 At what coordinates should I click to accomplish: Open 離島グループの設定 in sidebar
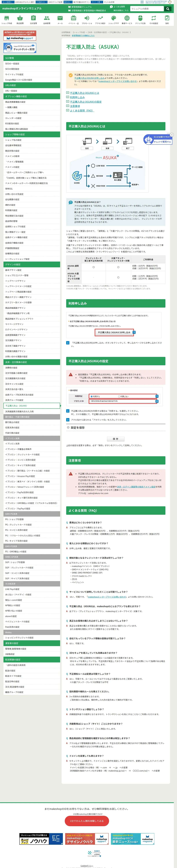32,692
